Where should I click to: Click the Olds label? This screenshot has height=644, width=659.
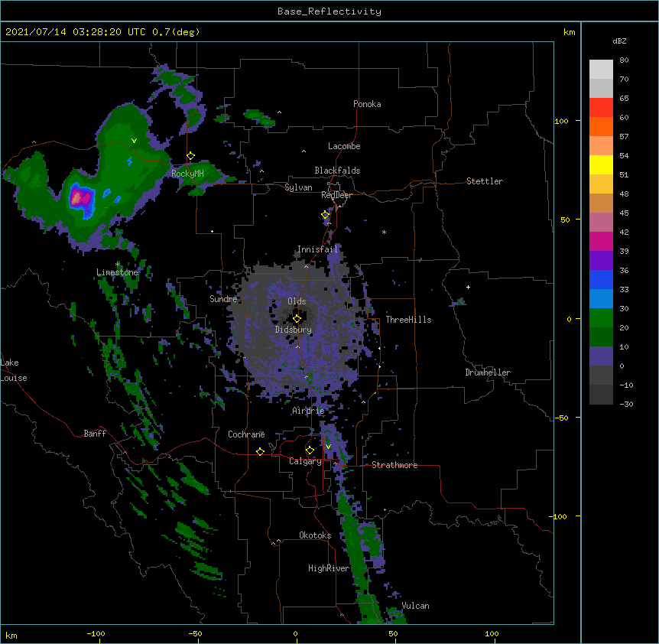pyautogui.click(x=297, y=301)
